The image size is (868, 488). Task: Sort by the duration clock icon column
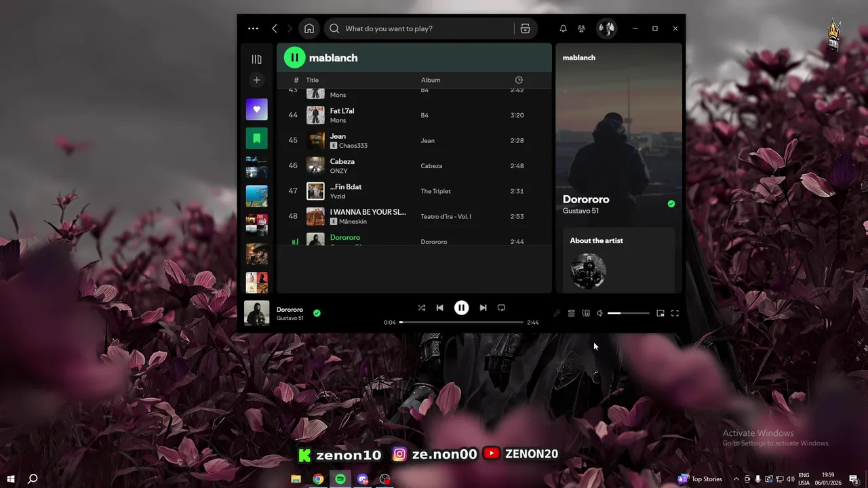519,80
